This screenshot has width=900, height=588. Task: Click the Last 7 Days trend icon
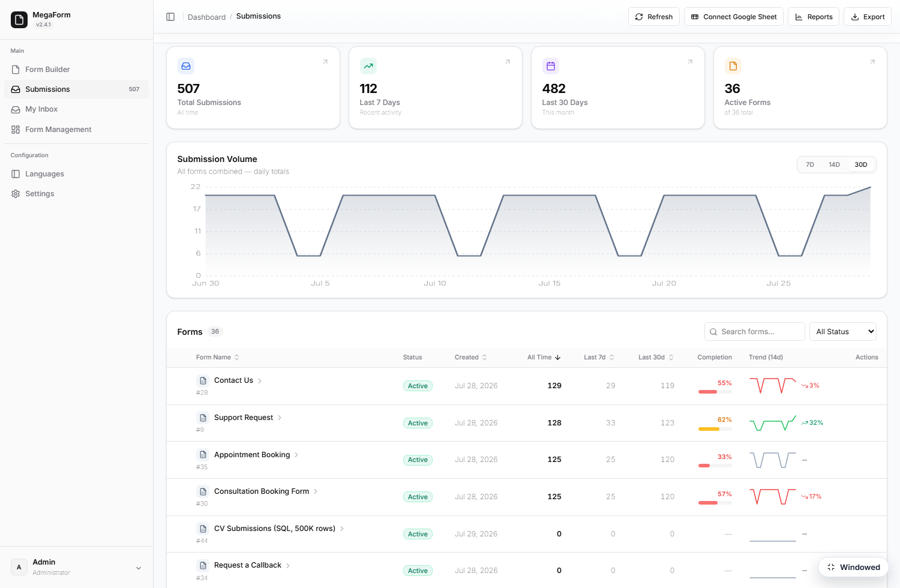pyautogui.click(x=368, y=66)
